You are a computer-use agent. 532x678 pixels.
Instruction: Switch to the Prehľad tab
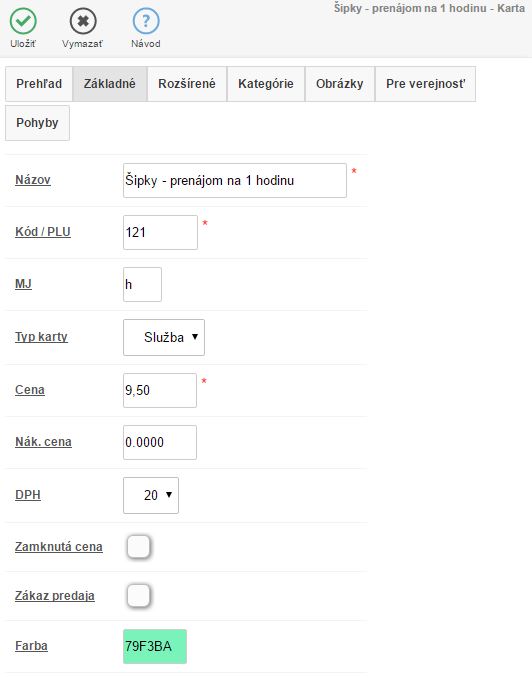tap(39, 84)
